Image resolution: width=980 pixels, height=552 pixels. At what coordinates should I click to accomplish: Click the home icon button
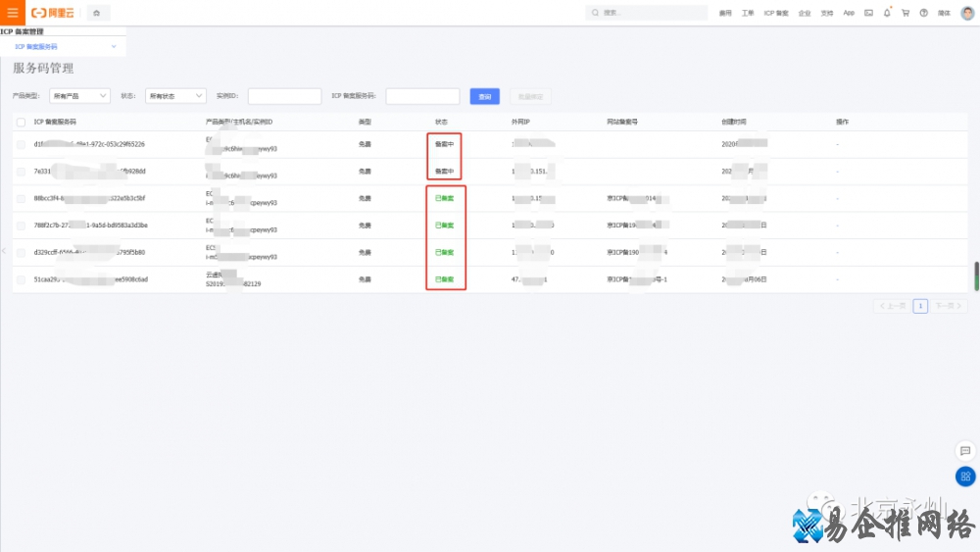tap(97, 13)
